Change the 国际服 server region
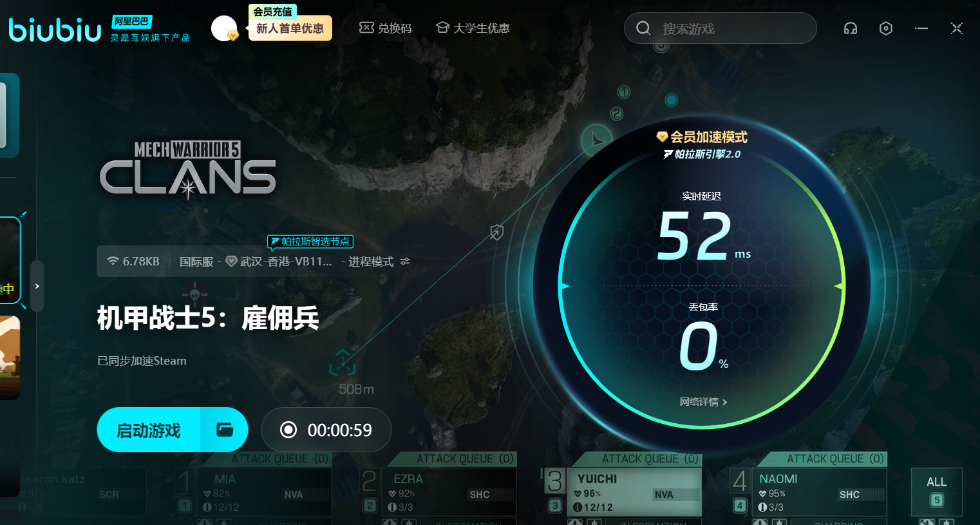980x525 pixels. pyautogui.click(x=196, y=262)
